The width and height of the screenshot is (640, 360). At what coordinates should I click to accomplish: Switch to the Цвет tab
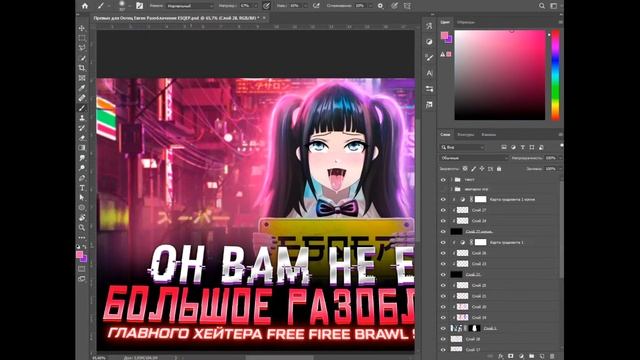click(445, 22)
